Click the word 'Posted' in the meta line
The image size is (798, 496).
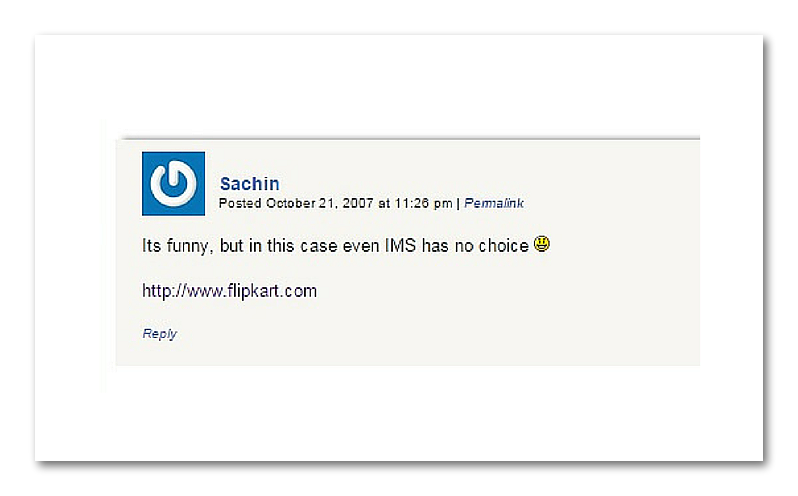click(240, 203)
